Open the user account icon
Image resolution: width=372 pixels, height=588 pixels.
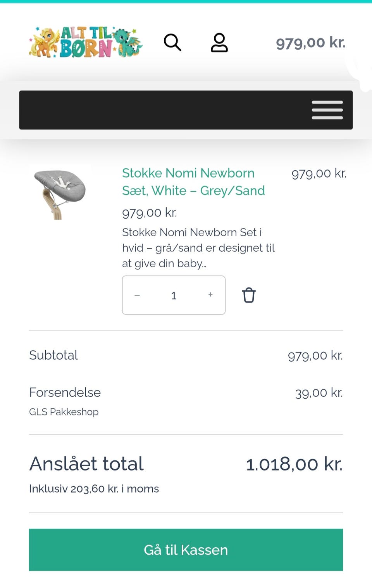tap(219, 42)
